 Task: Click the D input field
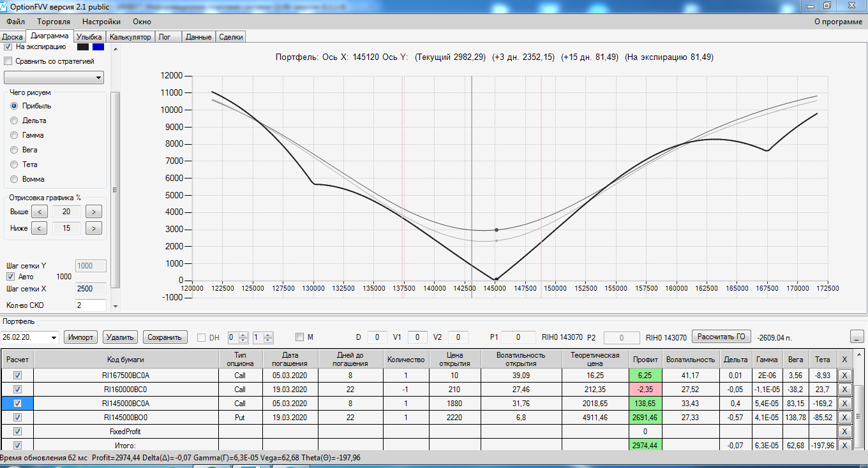click(377, 337)
